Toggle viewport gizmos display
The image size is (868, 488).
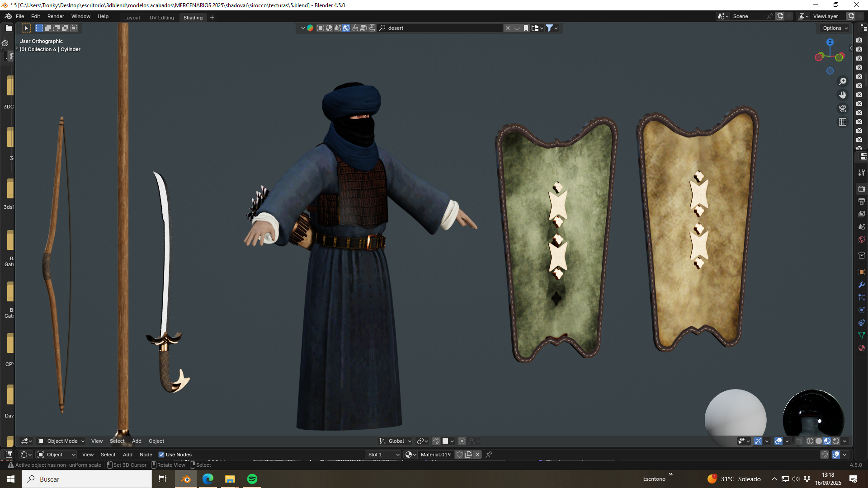tap(758, 441)
